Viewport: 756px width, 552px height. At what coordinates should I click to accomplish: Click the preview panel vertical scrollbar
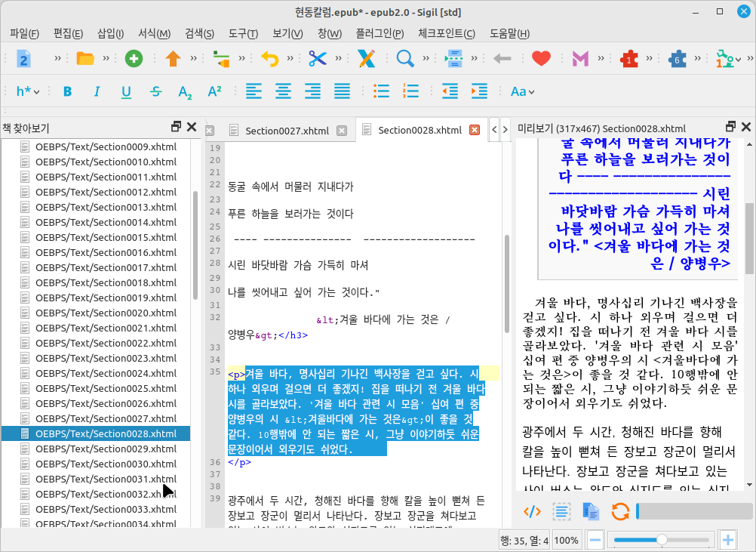point(749,238)
